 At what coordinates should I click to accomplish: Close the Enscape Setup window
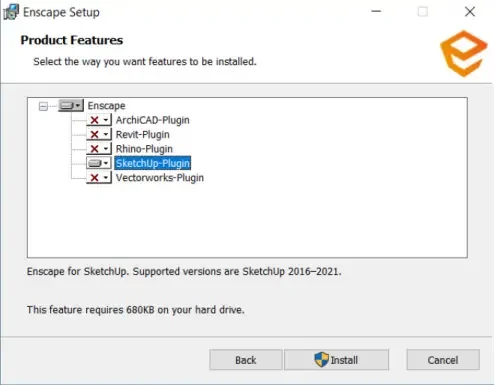470,12
